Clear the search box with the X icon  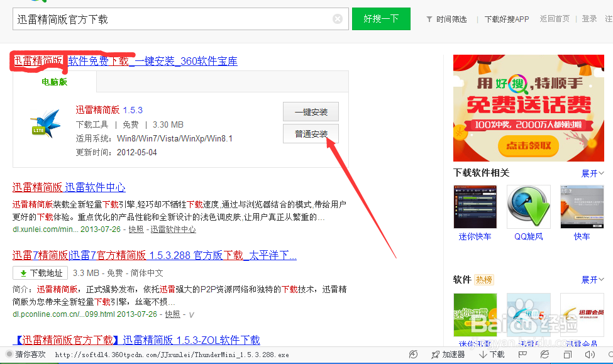coord(338,19)
